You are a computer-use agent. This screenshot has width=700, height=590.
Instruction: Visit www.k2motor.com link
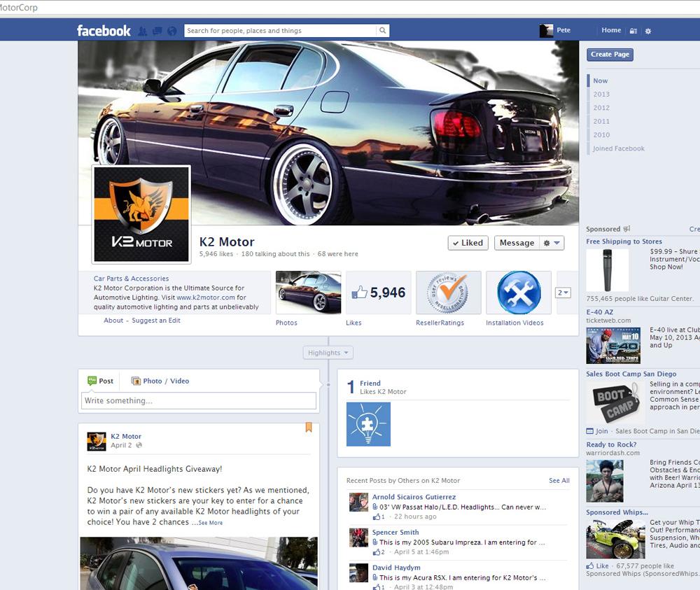[x=206, y=297]
